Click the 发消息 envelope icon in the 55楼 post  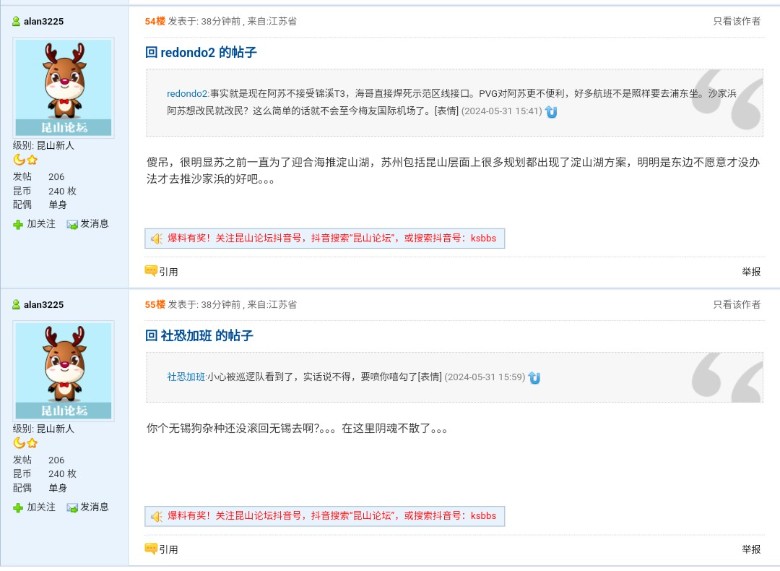[72, 508]
